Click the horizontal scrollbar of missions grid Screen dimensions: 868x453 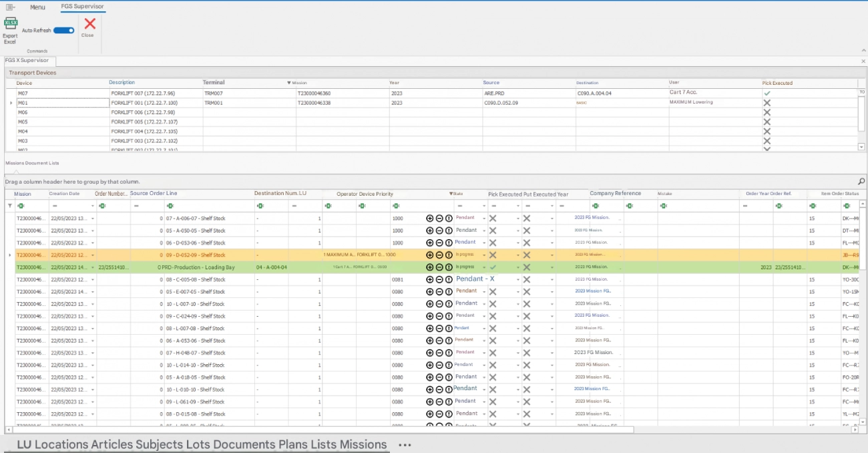tap(323, 430)
